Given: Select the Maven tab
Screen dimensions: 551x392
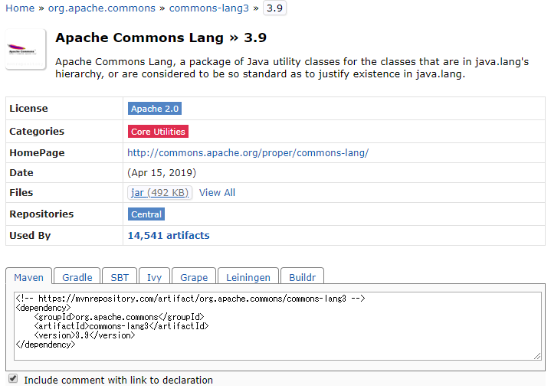Looking at the screenshot, I should [29, 277].
